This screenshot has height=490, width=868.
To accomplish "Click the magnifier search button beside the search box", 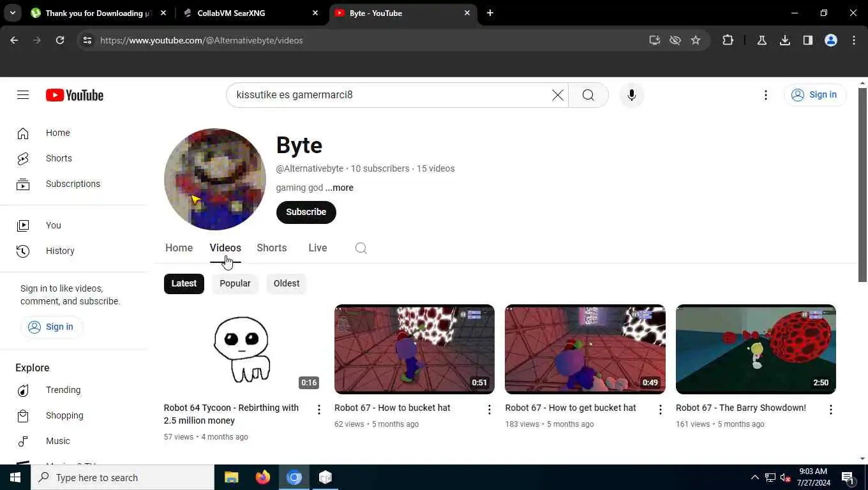I will (x=588, y=95).
